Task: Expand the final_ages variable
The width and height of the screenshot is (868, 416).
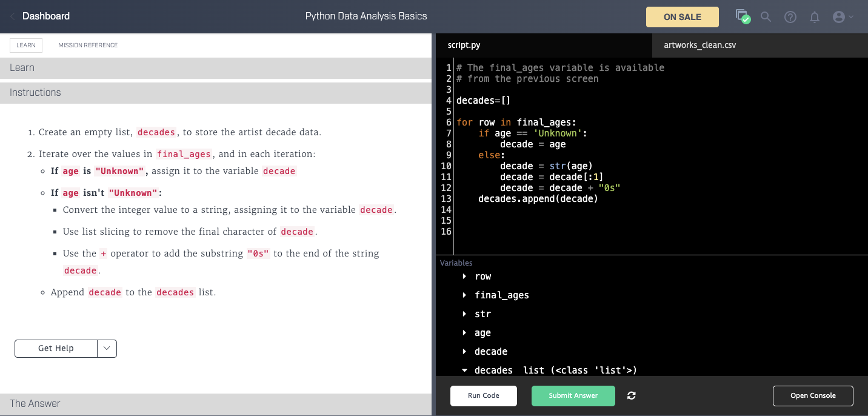Action: pyautogui.click(x=464, y=295)
